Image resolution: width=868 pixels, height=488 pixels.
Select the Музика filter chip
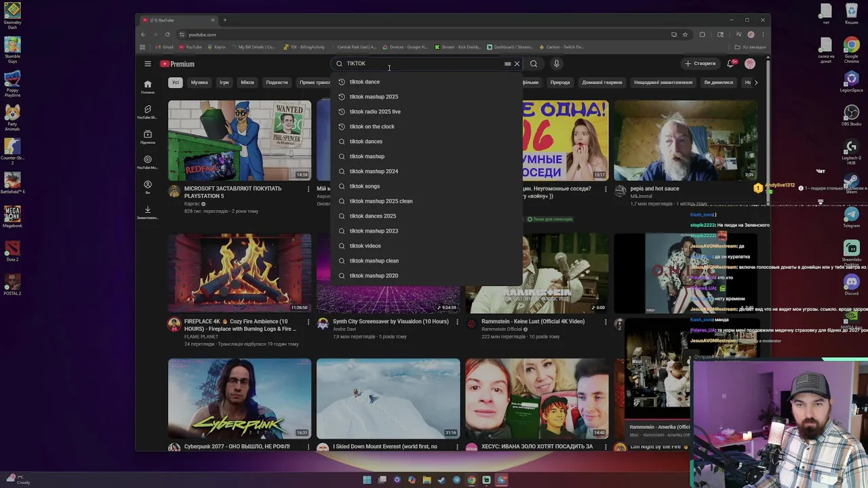[x=199, y=82]
